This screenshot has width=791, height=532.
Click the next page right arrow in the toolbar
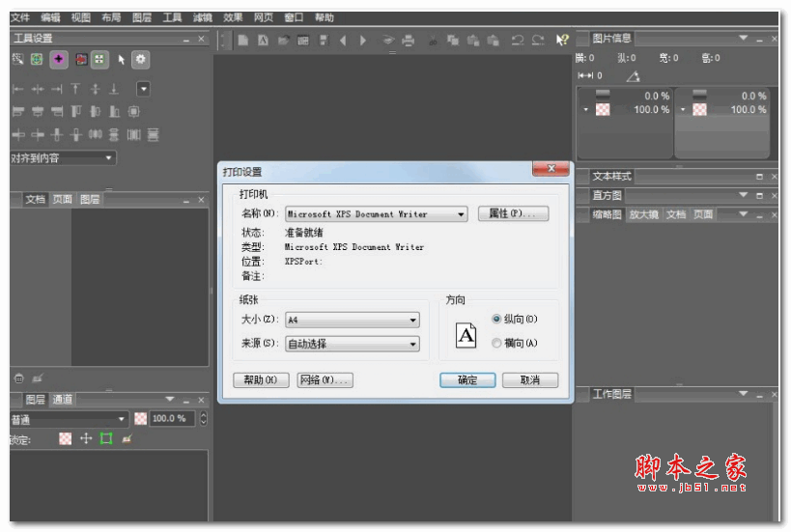tap(363, 41)
